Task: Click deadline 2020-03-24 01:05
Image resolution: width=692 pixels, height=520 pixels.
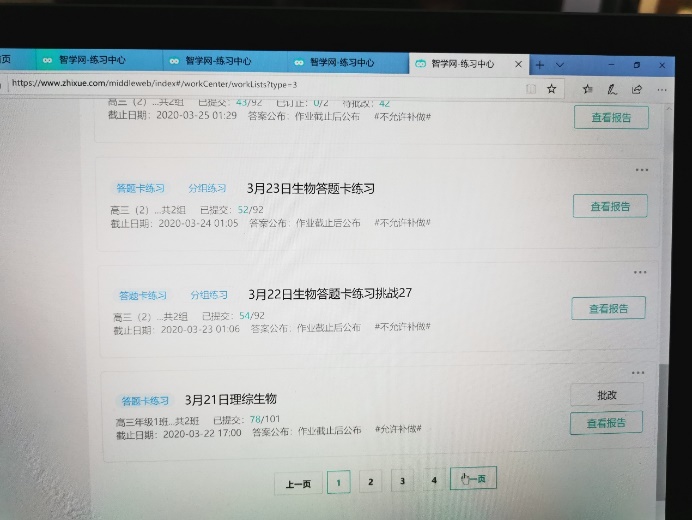Action: 198,223
